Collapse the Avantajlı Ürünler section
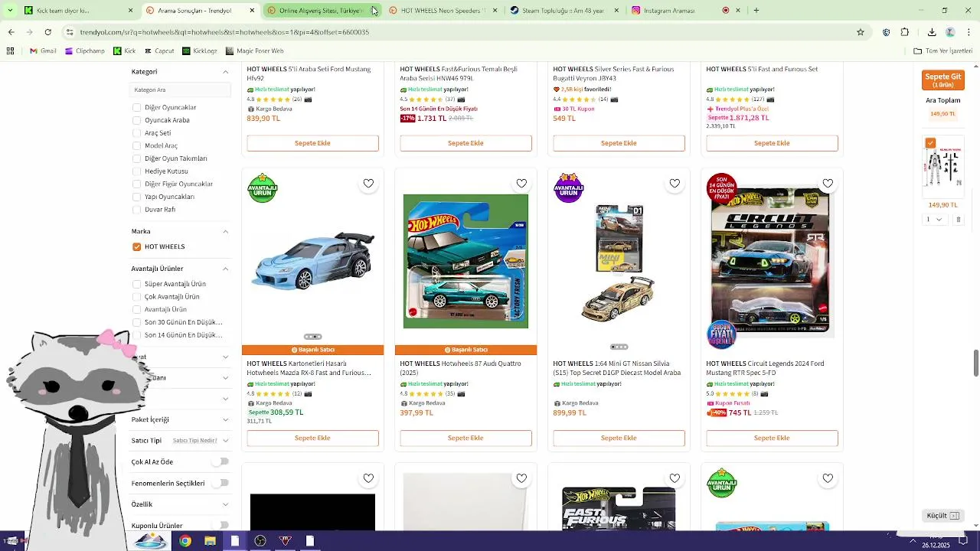This screenshot has width=980, height=551. (225, 269)
